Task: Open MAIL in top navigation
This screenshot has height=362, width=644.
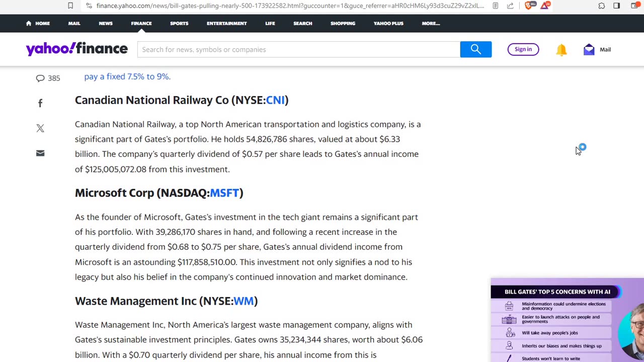Action: point(74,23)
